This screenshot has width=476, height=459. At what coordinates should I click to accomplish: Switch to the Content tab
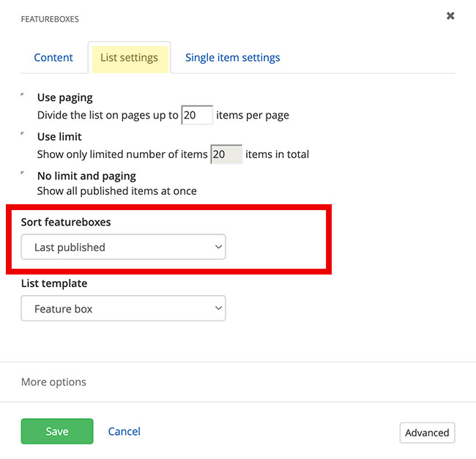(53, 57)
